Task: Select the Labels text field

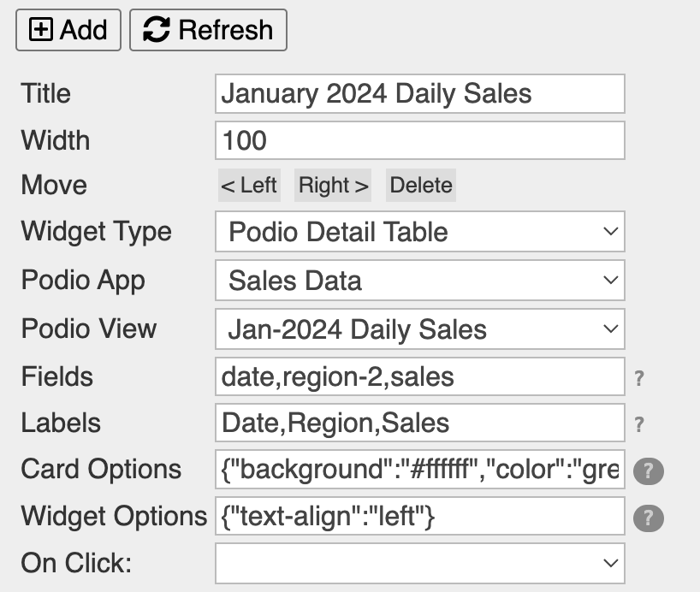Action: [x=419, y=423]
